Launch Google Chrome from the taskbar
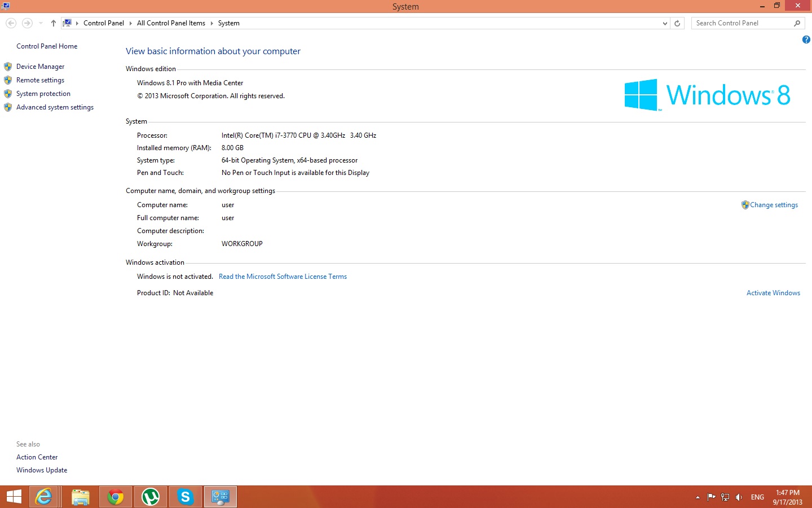 tap(116, 497)
